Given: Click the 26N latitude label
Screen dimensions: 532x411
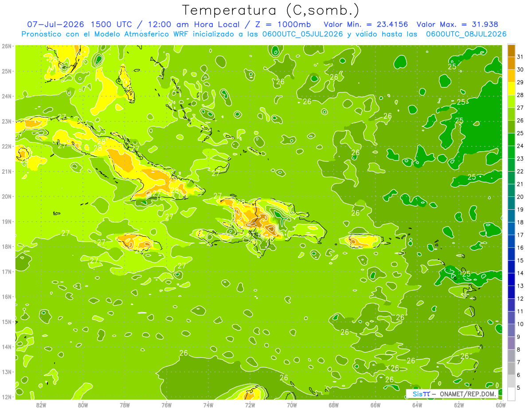Looking at the screenshot, I should (x=7, y=46).
